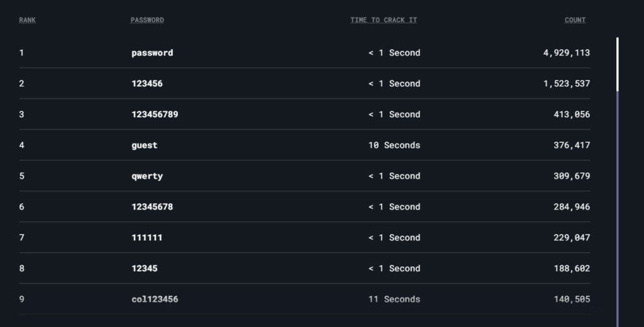
Task: Click rank number 8 in the table
Action: (22, 269)
